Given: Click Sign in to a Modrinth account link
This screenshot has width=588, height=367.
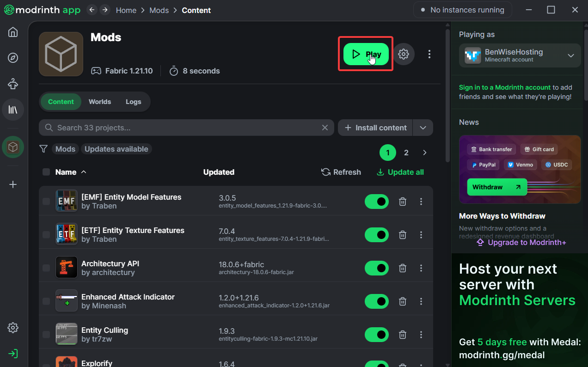Looking at the screenshot, I should tap(505, 87).
